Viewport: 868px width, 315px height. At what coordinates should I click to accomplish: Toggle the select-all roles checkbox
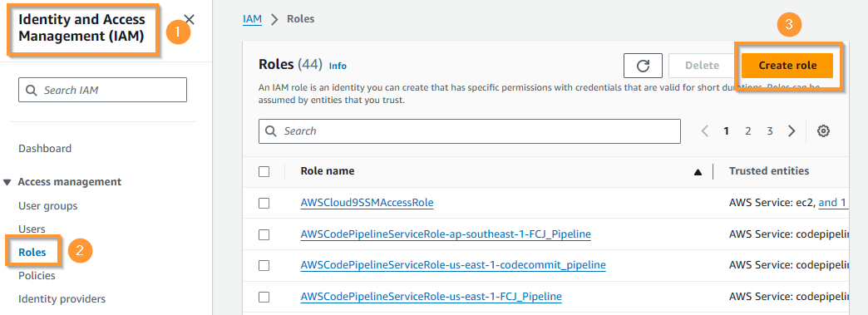pyautogui.click(x=264, y=171)
